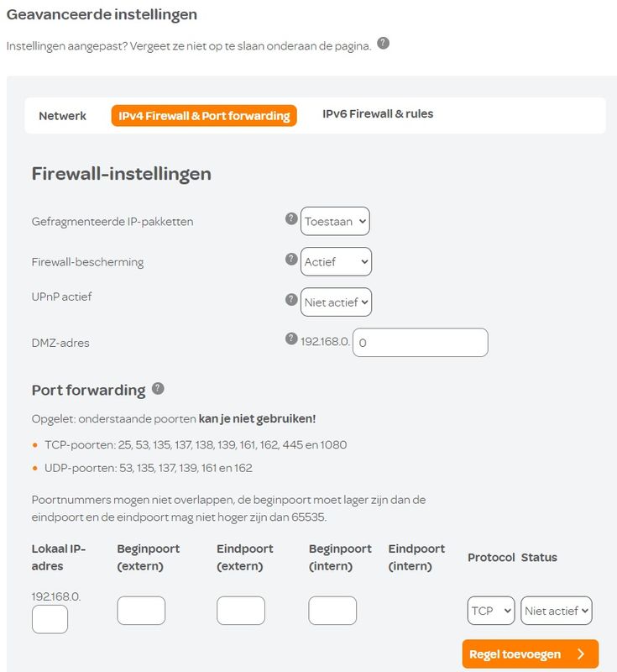The image size is (617, 672).
Task: Open the Status dropdown showing Niet actief
Action: click(556, 611)
